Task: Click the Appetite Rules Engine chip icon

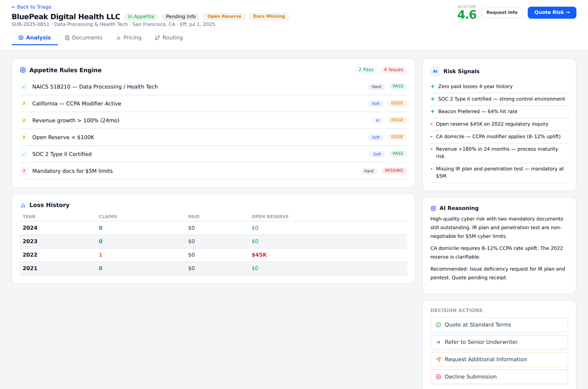Action: 23,70
